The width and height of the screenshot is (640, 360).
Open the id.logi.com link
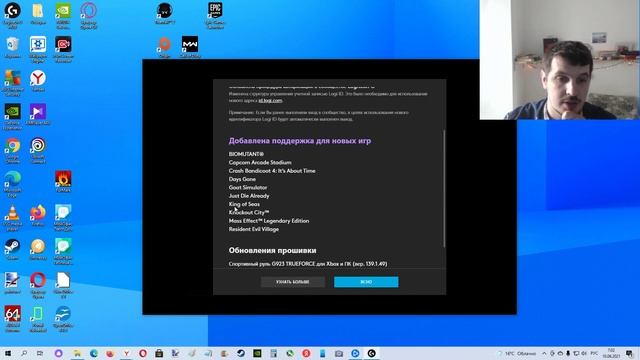270,100
